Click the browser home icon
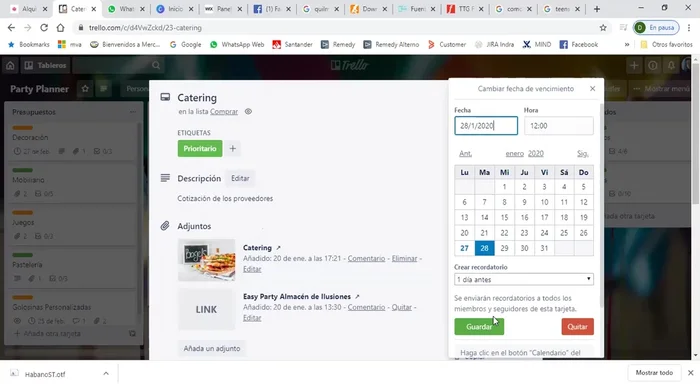The width and height of the screenshot is (700, 386). pyautogui.click(x=60, y=28)
